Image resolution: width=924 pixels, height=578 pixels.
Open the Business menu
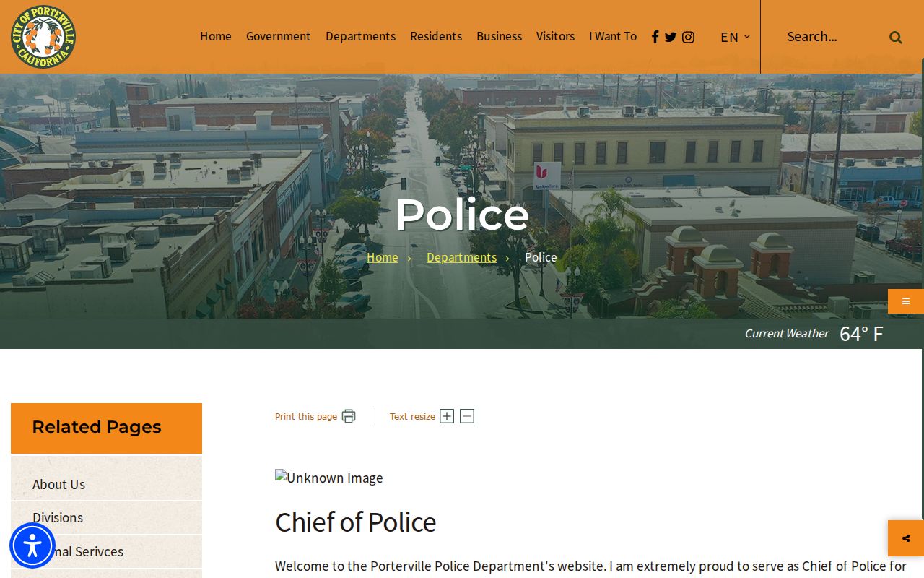click(499, 36)
